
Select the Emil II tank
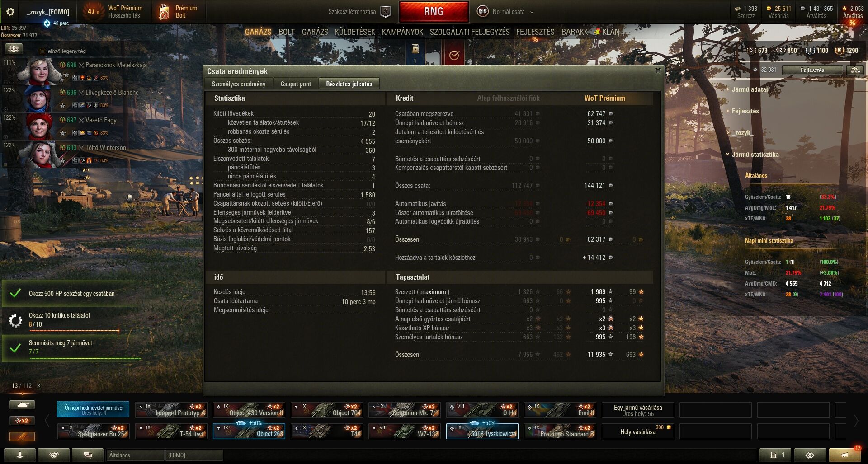[x=560, y=410]
